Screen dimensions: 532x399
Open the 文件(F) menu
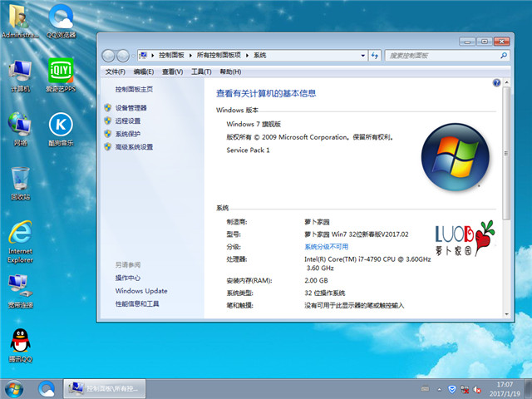(x=115, y=71)
